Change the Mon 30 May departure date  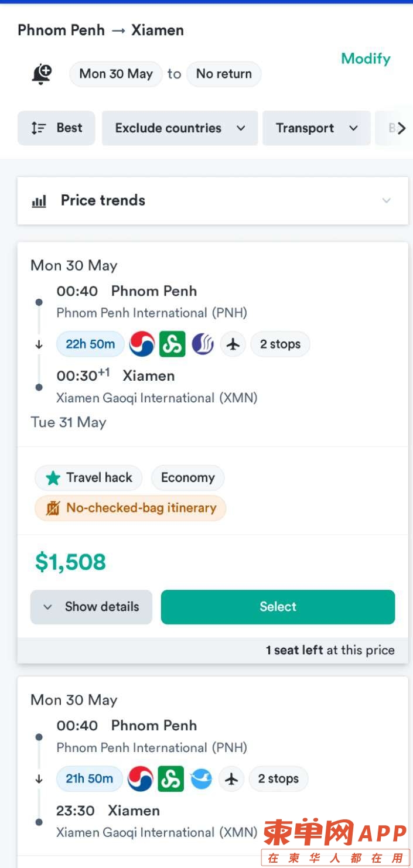coord(116,74)
